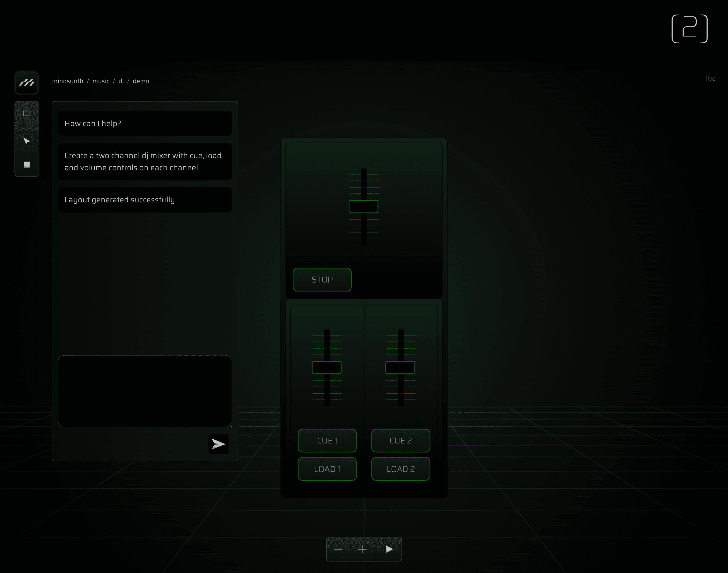Select the pointer cursor tool
This screenshot has height=573, width=728.
click(x=27, y=141)
